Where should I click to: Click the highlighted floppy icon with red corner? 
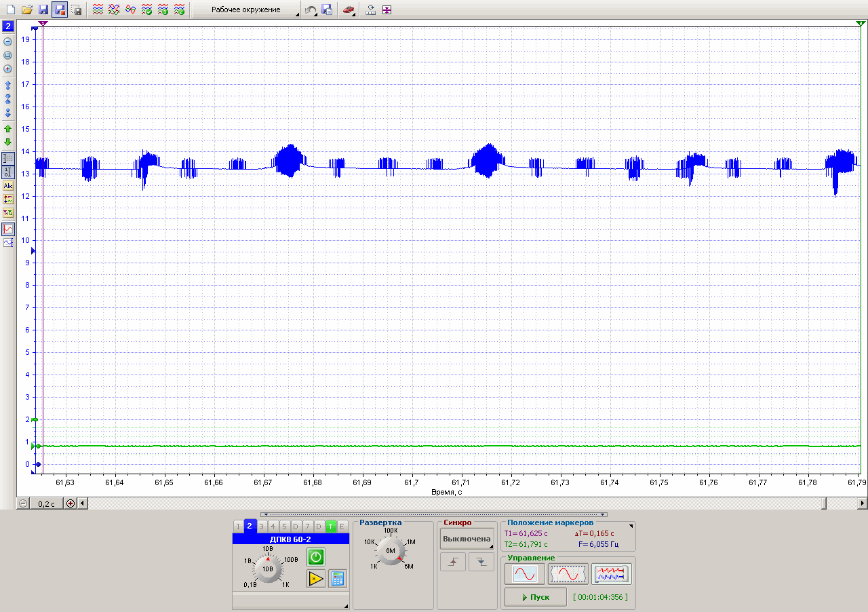60,9
